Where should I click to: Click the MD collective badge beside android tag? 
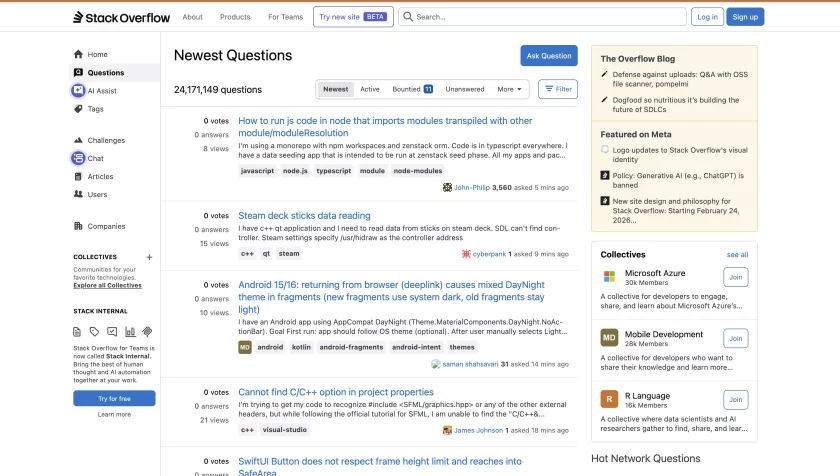(245, 347)
